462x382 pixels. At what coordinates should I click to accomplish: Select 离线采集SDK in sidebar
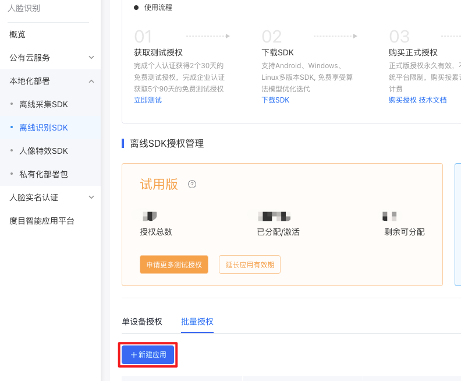44,104
